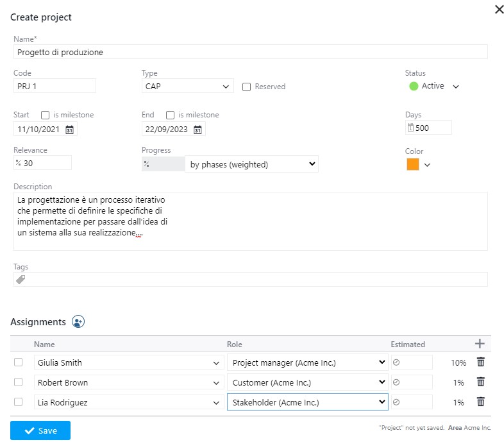Click the add resource icon beside Assignments
504x442 pixels.
(78, 321)
